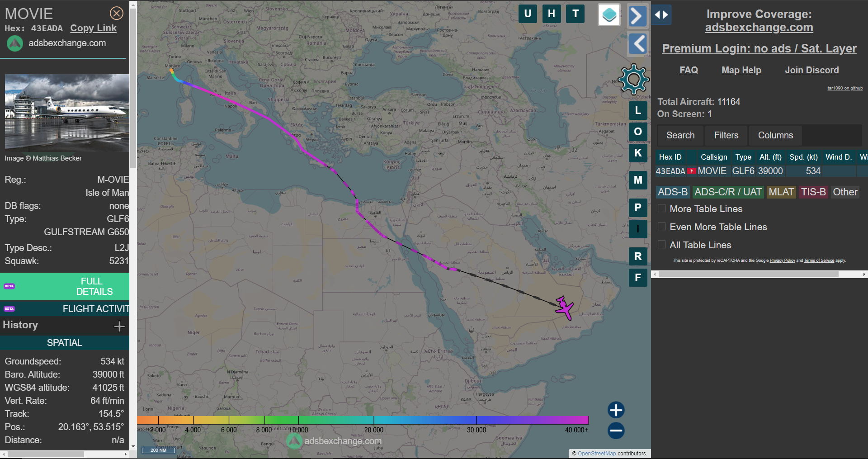Toggle the MLAT source filter

[781, 192]
